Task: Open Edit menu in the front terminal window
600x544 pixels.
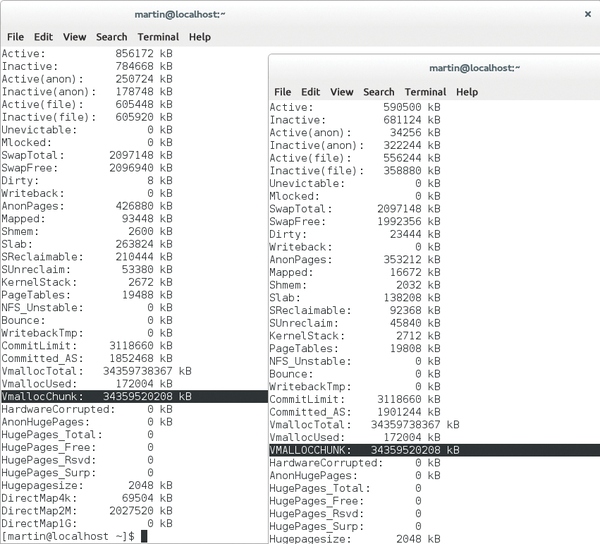Action: pos(311,92)
